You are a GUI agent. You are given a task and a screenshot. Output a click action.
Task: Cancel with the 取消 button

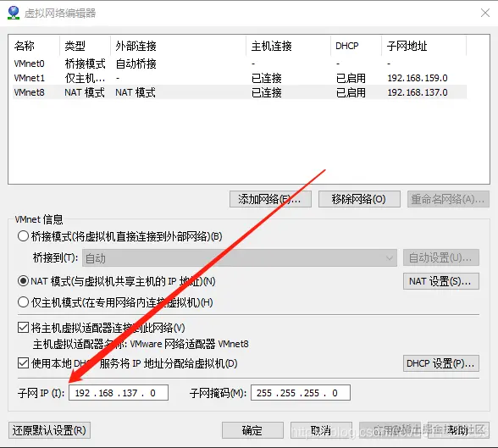pyautogui.click(x=321, y=430)
